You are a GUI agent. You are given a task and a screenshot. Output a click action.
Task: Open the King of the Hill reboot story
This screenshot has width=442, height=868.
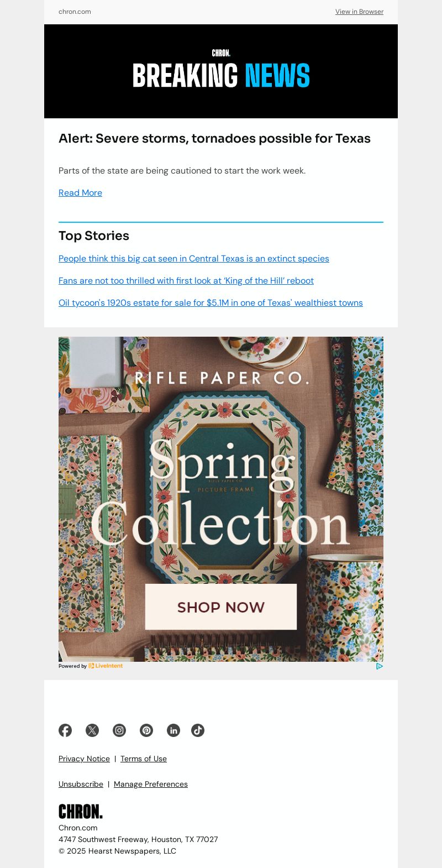(186, 280)
